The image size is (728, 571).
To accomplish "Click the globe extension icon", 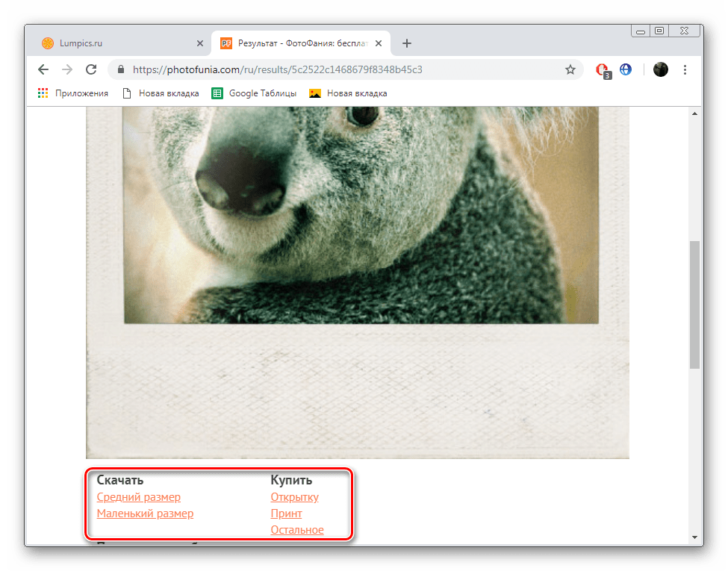I will tap(626, 69).
